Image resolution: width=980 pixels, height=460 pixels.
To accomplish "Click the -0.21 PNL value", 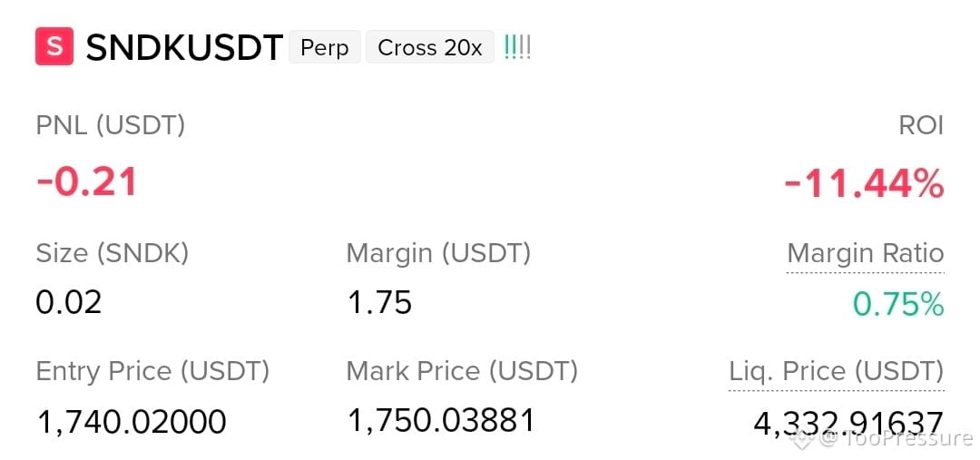I will [x=86, y=182].
